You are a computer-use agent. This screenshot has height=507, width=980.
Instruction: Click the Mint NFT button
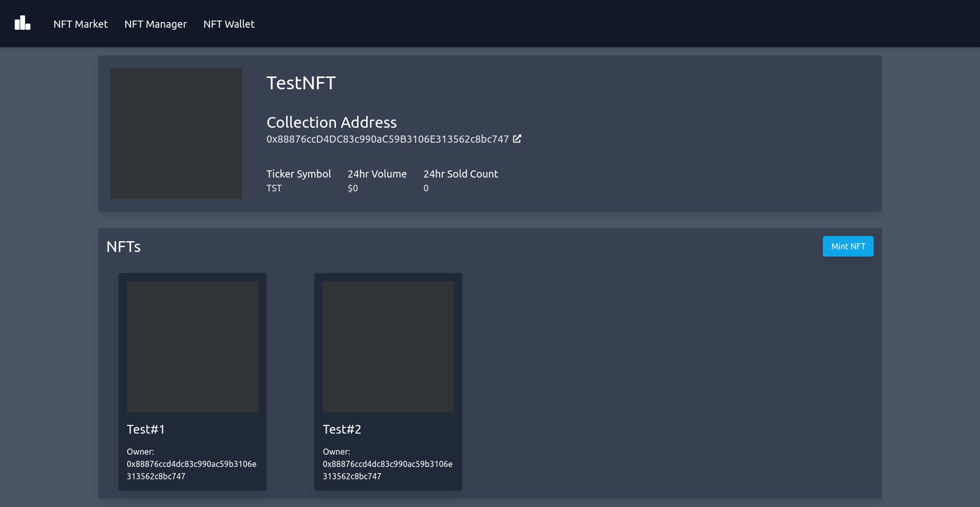(x=848, y=246)
